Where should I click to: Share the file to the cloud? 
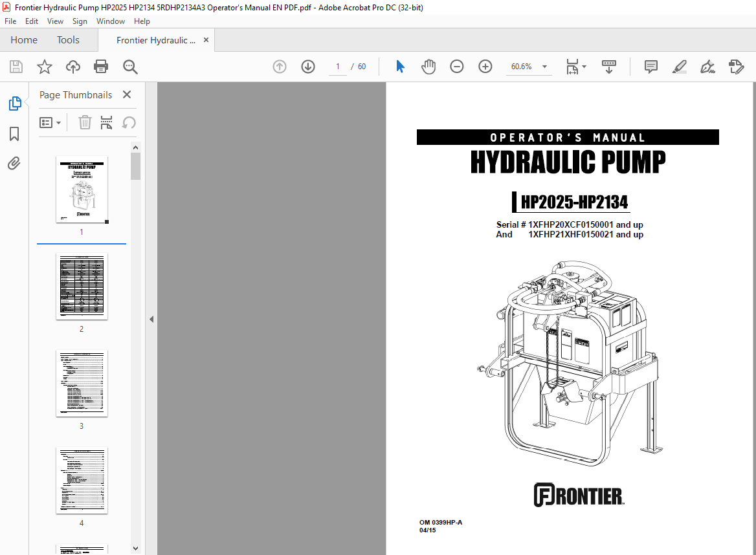click(72, 66)
